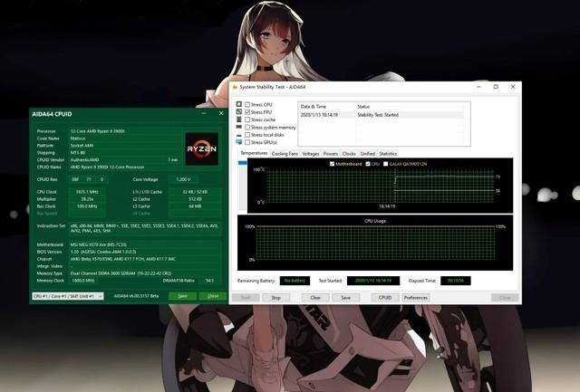Click the green Save button in the CPUID window
The image size is (580, 392).
(182, 296)
